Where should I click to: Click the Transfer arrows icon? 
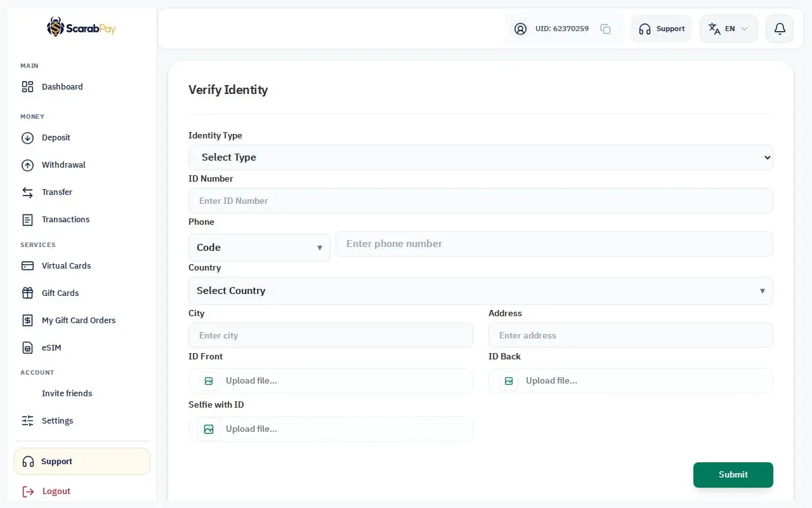click(27, 192)
